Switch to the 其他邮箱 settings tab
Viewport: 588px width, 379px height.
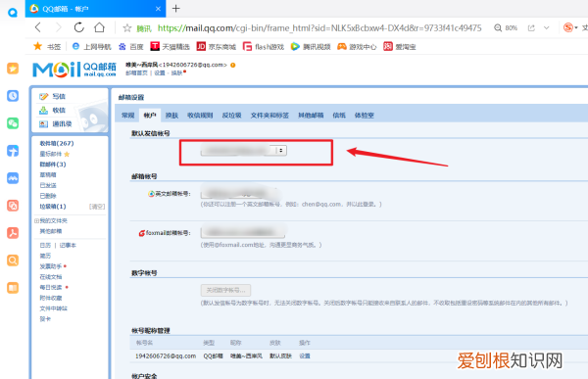point(311,116)
